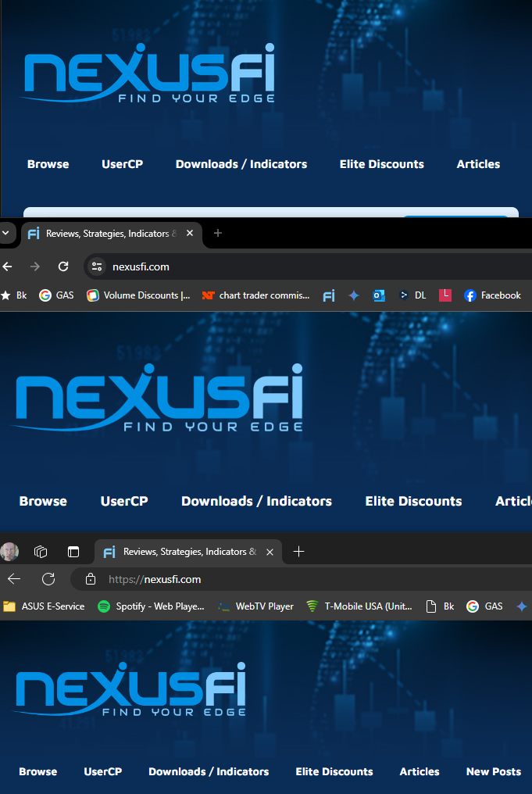Open Articles in the Edge page
This screenshot has height=794, width=532.
point(420,771)
